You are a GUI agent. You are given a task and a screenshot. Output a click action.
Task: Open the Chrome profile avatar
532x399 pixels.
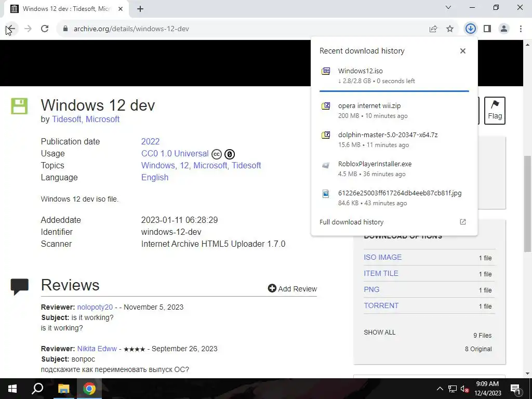(504, 29)
